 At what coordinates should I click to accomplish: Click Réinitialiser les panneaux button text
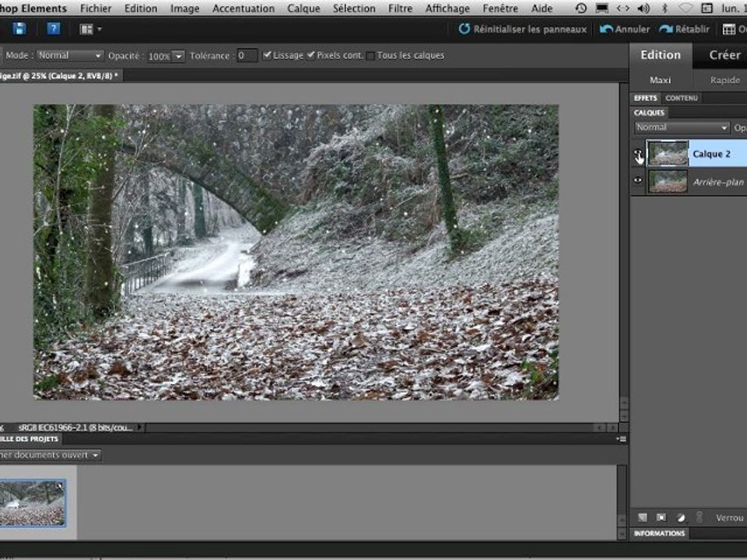[x=530, y=30]
